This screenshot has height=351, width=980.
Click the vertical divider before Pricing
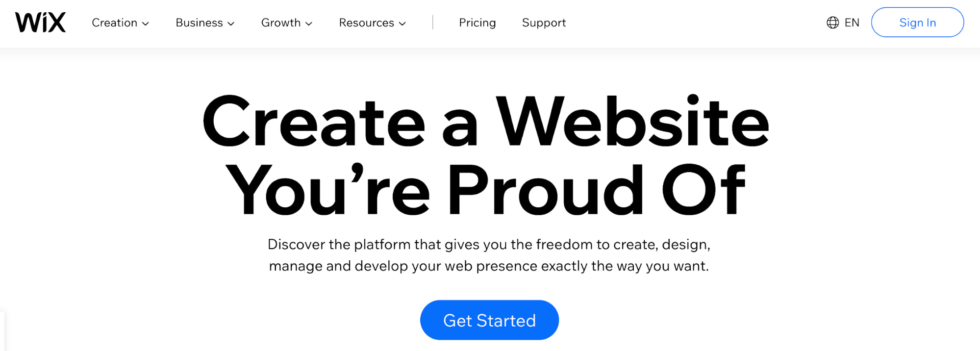point(433,23)
